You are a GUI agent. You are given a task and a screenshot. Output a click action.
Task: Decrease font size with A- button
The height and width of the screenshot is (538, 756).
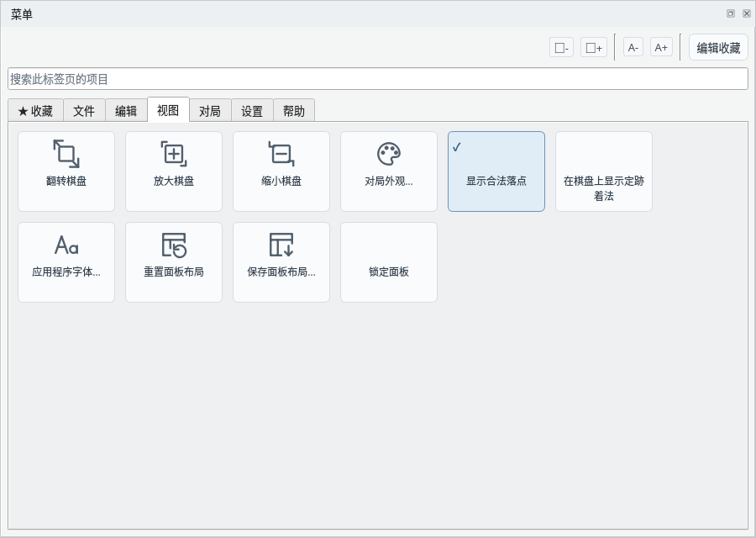coord(633,47)
